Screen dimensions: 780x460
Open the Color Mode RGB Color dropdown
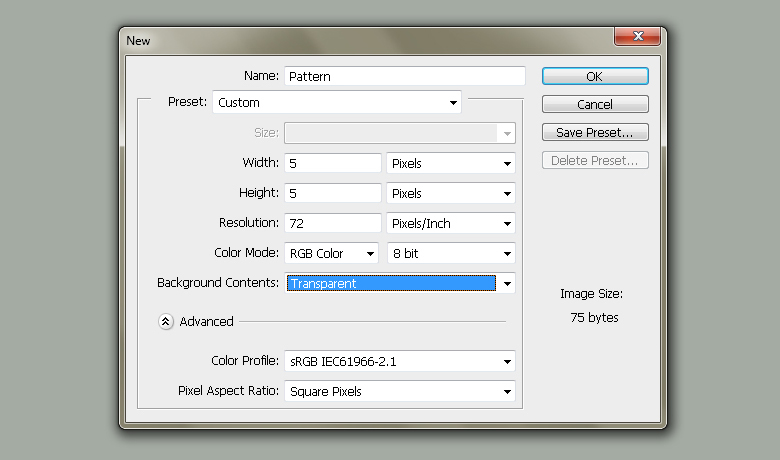[332, 253]
